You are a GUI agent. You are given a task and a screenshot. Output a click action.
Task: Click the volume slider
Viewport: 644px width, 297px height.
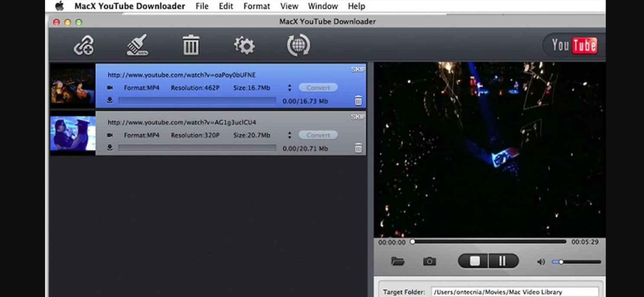pyautogui.click(x=576, y=262)
